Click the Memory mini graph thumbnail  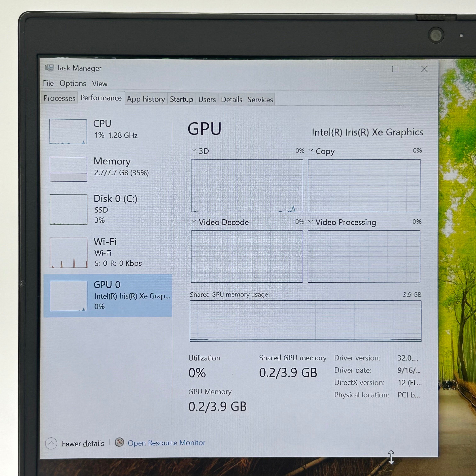68,169
